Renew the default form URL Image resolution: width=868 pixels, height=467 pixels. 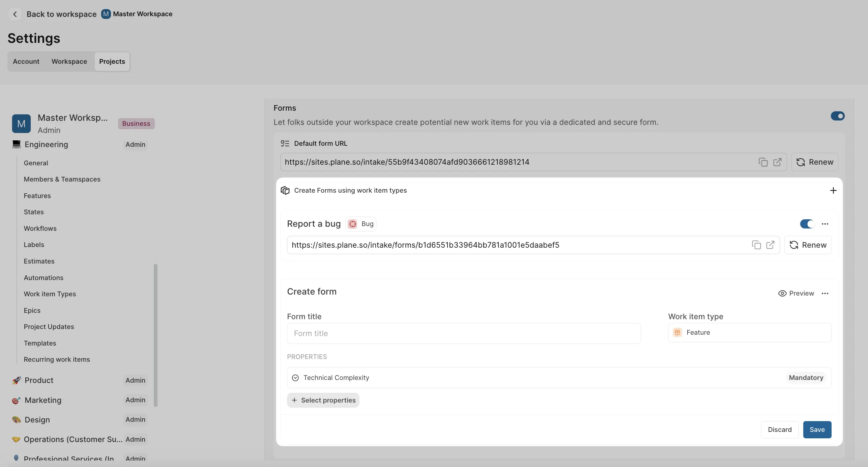pyautogui.click(x=815, y=162)
